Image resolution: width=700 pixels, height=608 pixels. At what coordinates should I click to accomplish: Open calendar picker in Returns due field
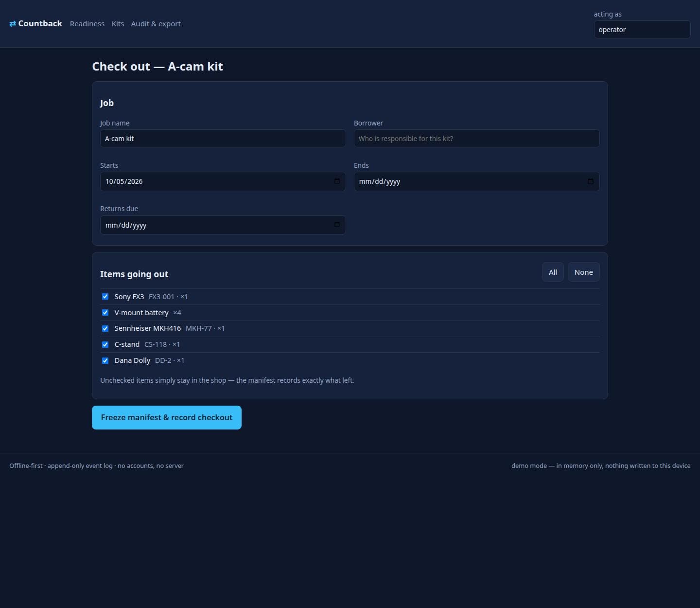337,225
